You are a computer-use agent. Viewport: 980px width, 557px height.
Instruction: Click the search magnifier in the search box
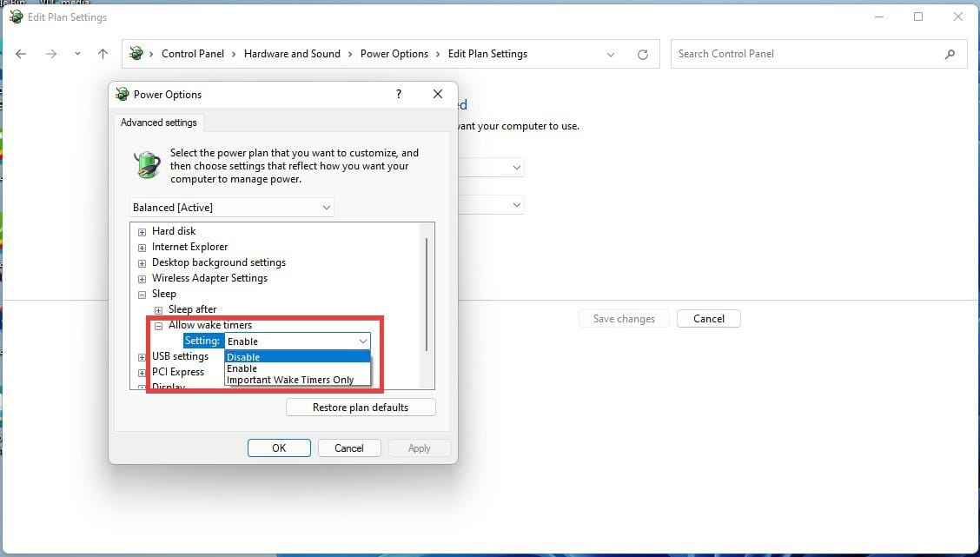point(950,54)
